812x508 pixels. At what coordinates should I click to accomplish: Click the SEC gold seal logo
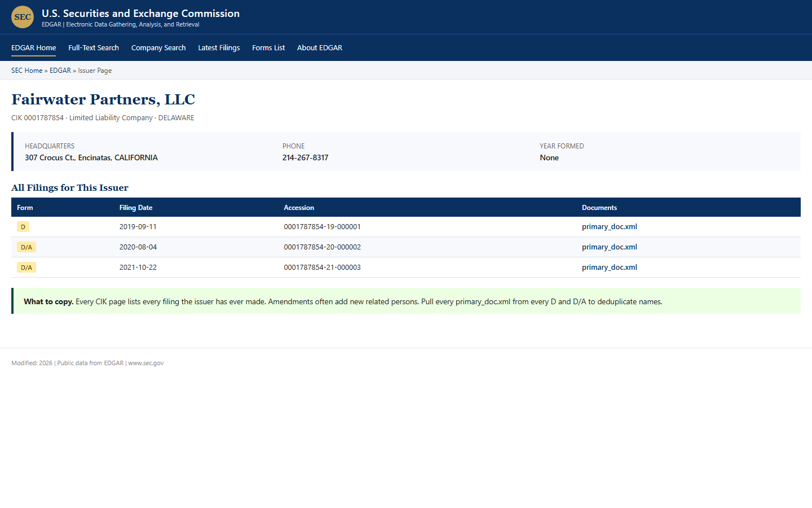tap(23, 17)
